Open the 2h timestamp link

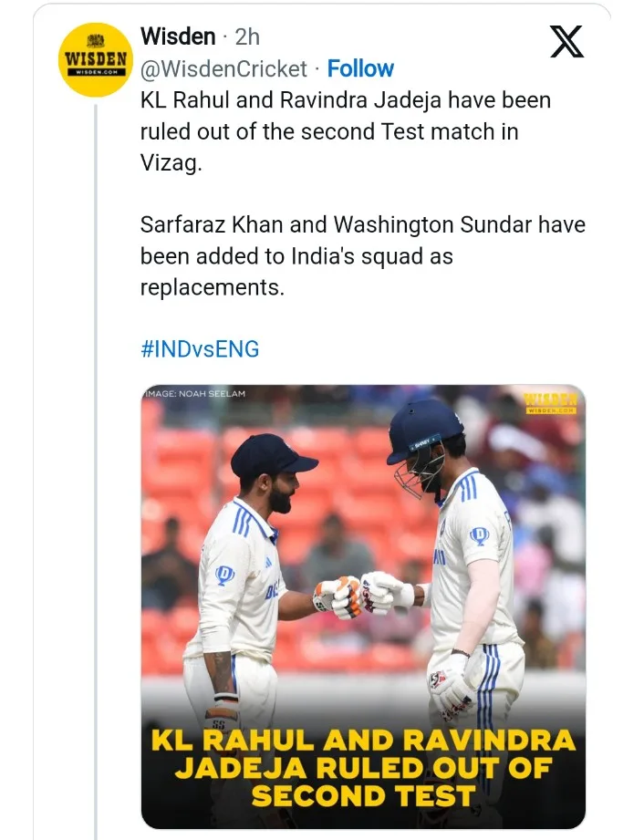point(247,36)
